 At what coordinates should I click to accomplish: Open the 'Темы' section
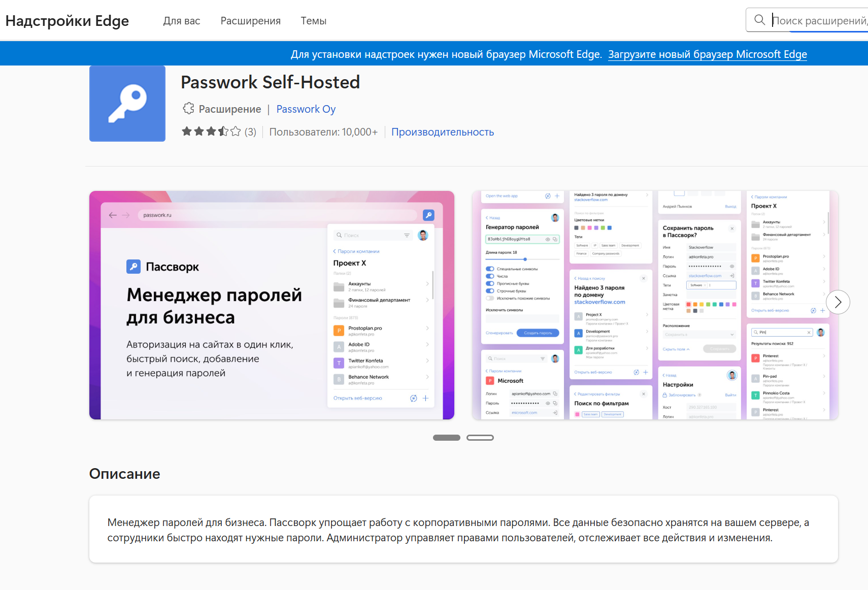(314, 21)
